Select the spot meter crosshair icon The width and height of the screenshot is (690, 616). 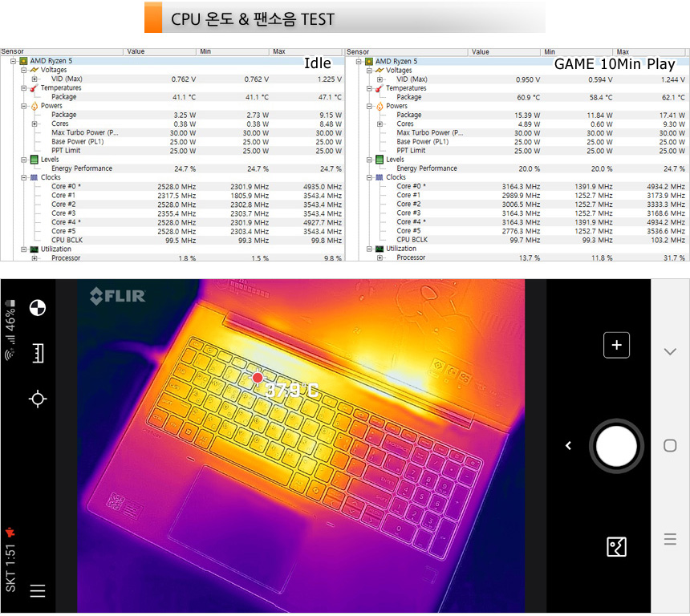click(37, 399)
